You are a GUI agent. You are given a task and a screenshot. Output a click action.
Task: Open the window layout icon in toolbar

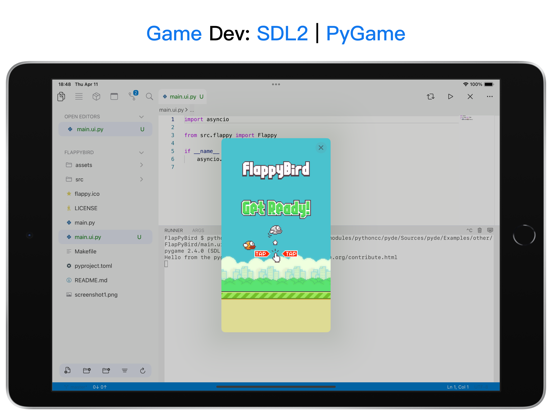[114, 96]
